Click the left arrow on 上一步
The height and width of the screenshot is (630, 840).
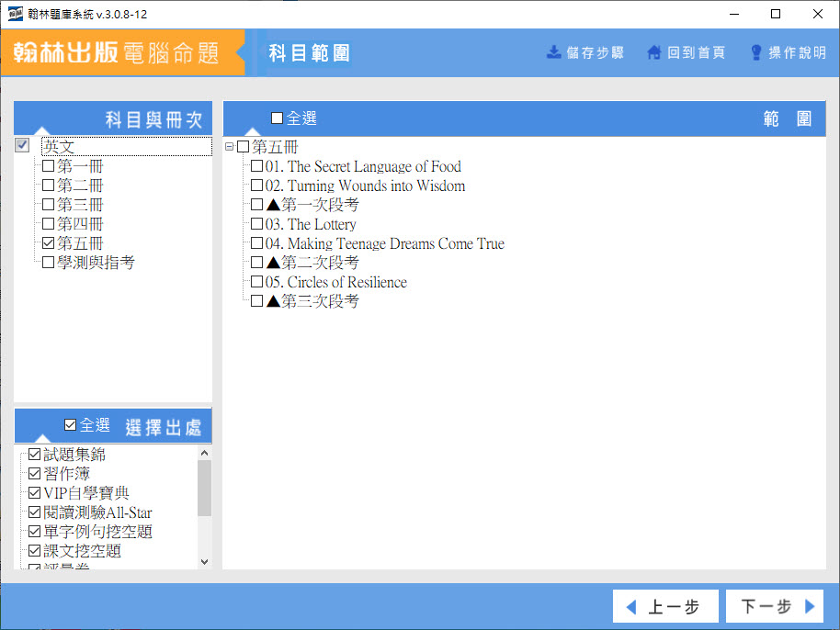[631, 606]
